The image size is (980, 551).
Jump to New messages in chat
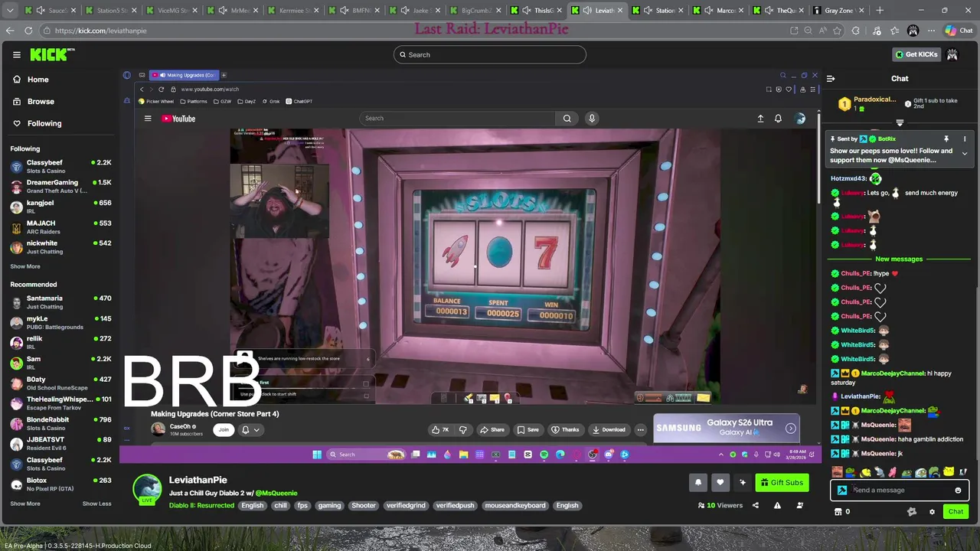pyautogui.click(x=899, y=259)
